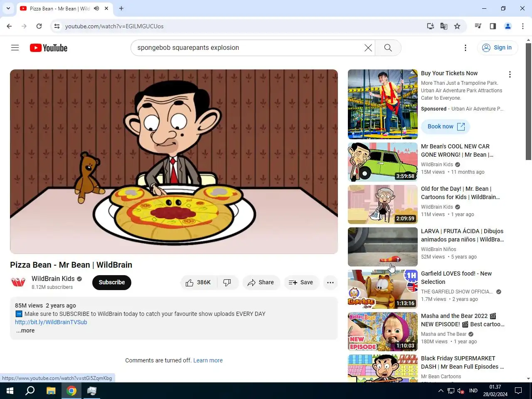Open the WildBrain Kids channel name

click(x=53, y=278)
